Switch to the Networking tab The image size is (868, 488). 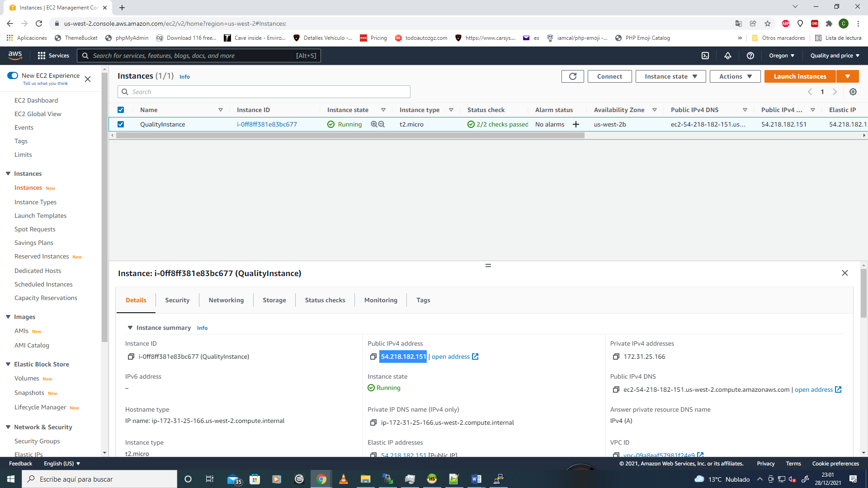pos(226,300)
